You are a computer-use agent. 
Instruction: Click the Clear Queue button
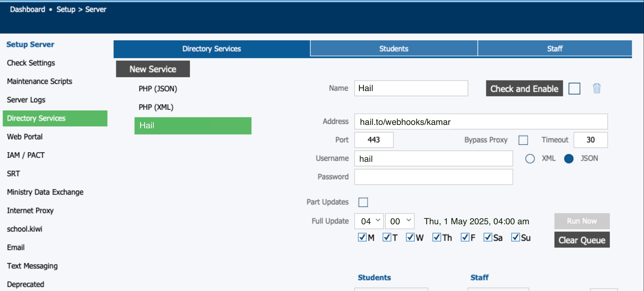(x=582, y=240)
